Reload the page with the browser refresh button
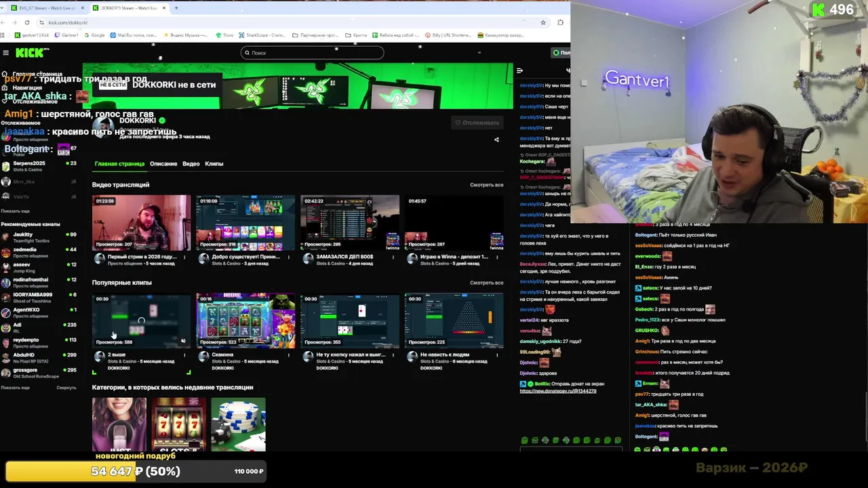The height and width of the screenshot is (488, 868). point(27,22)
